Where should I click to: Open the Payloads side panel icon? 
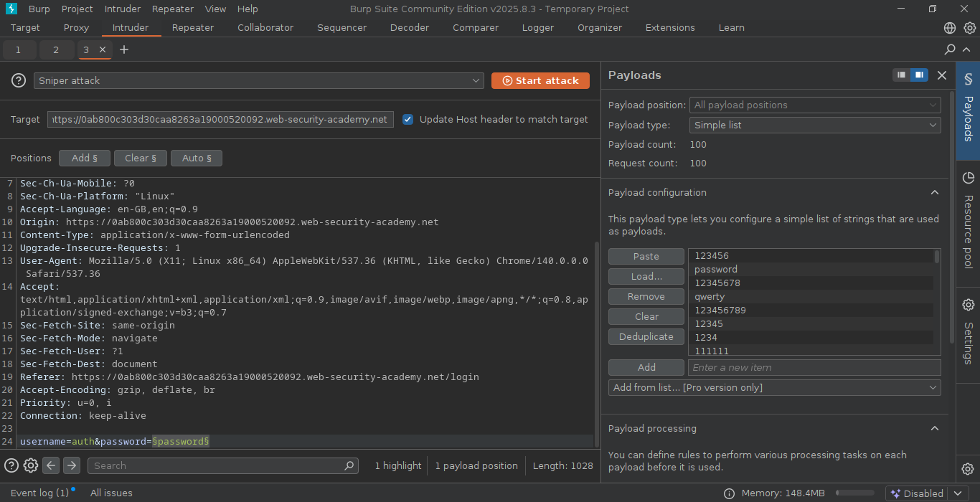click(968, 79)
